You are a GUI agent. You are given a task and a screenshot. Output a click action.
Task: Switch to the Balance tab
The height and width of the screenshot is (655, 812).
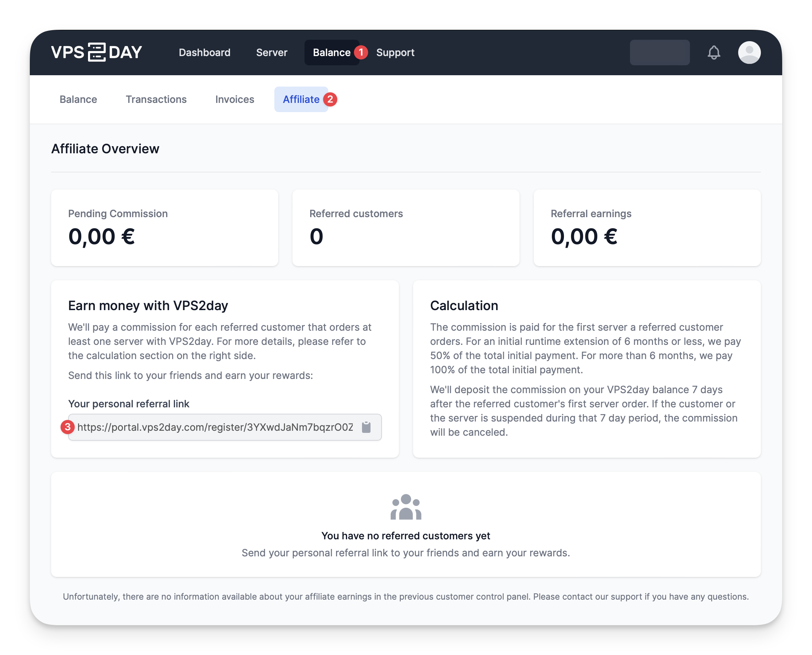click(78, 100)
